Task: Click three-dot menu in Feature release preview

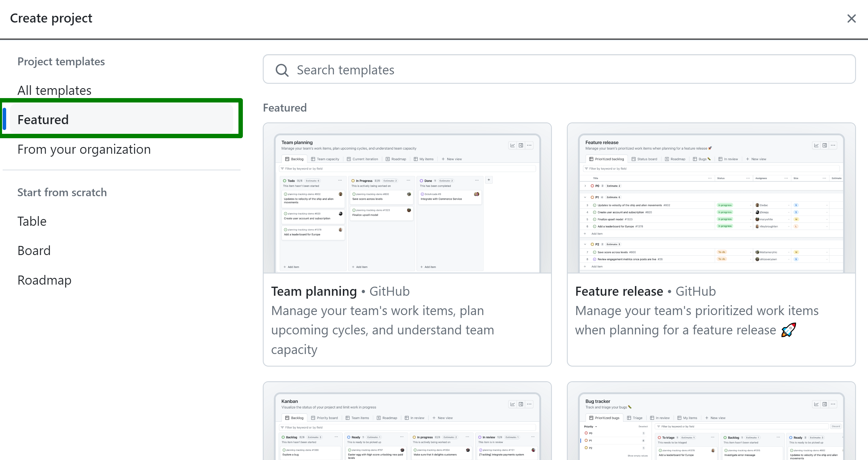Action: 833,146
